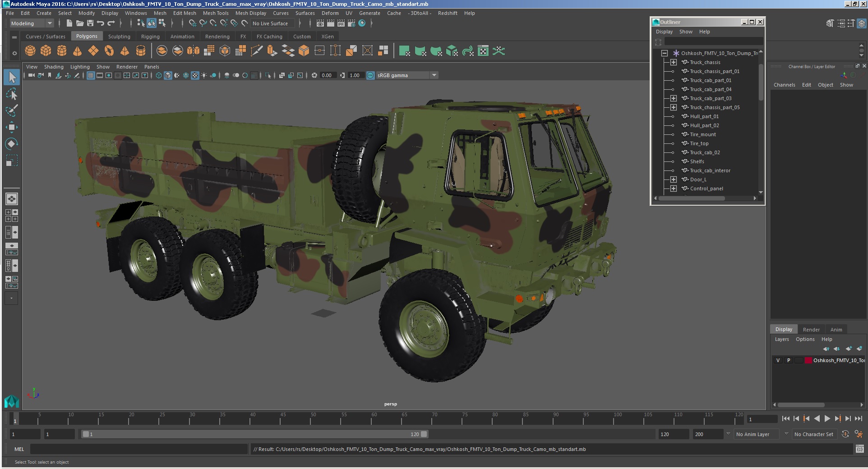
Task: Switch to the Render layer tab
Action: point(811,330)
